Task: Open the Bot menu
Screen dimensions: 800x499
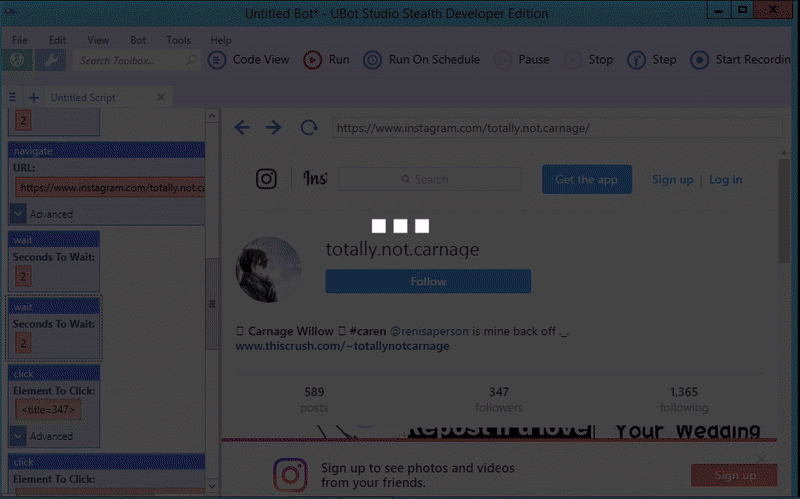Action: pyautogui.click(x=138, y=40)
